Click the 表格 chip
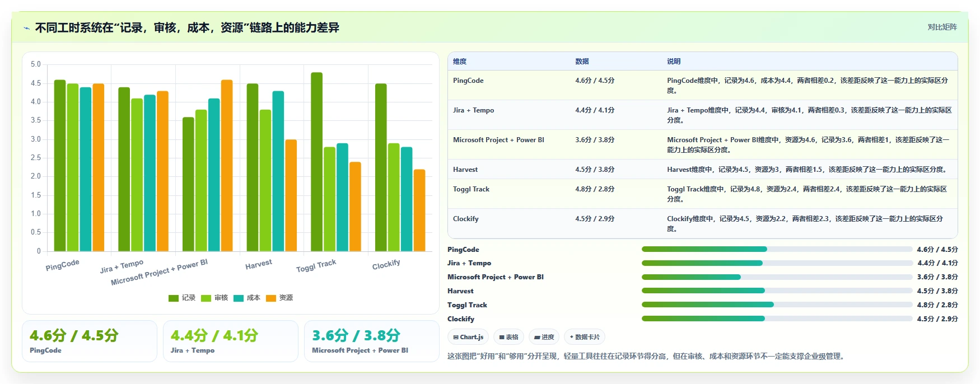 tap(508, 337)
